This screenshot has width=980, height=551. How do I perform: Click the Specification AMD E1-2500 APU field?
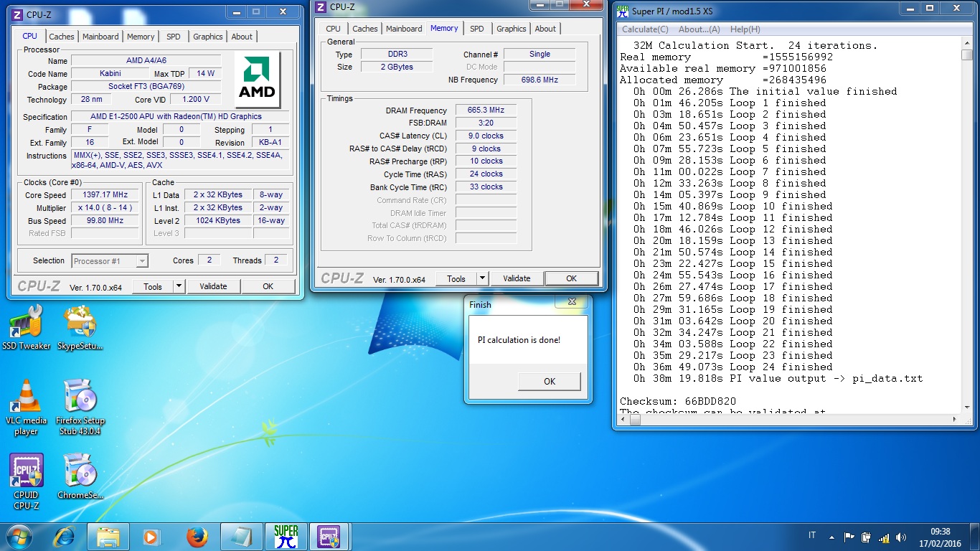(180, 117)
